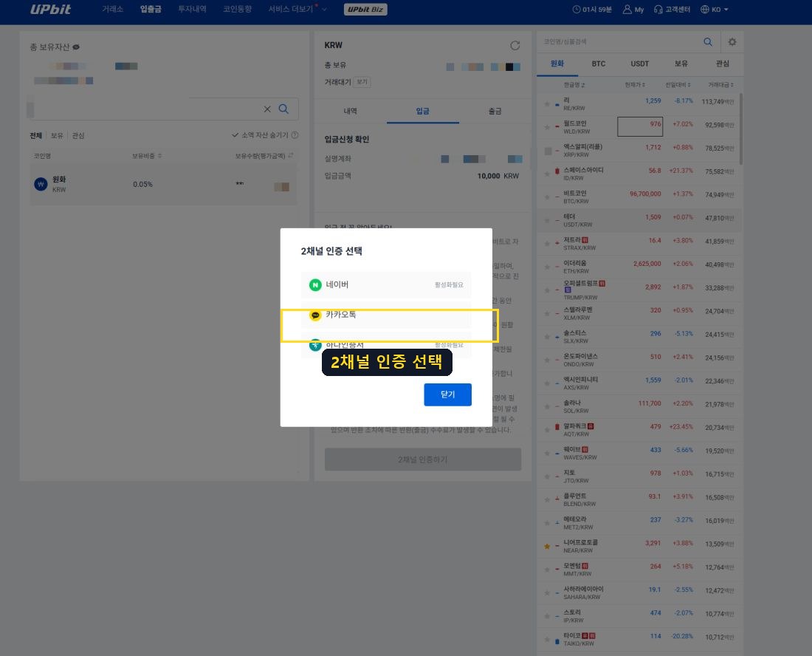Click the coin list vertical scrollbar

tap(741, 129)
